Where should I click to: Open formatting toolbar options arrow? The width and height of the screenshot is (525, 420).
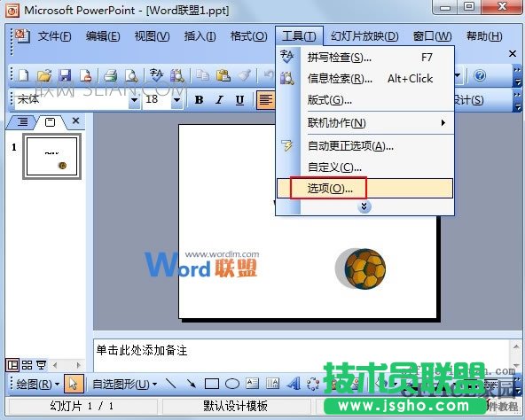[x=517, y=100]
